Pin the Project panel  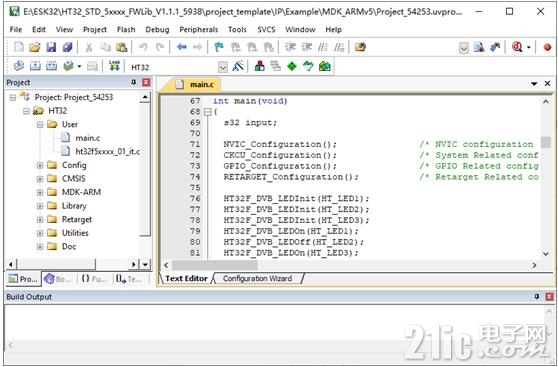click(134, 83)
